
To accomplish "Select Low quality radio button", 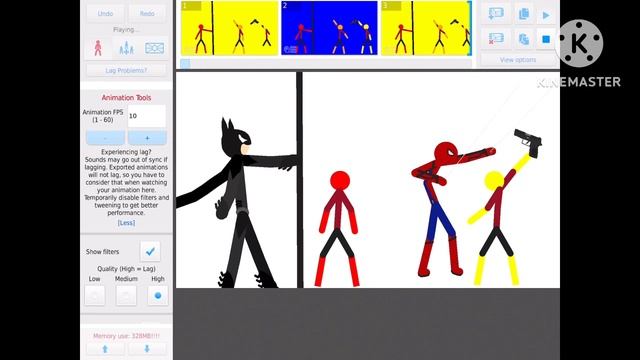I will (95, 296).
